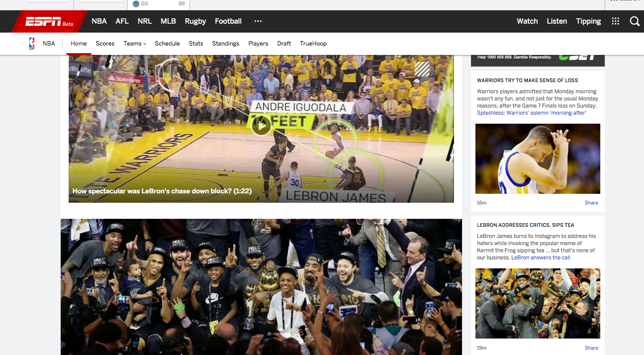This screenshot has height=355, width=644.
Task: Open the Listen link
Action: (x=557, y=21)
